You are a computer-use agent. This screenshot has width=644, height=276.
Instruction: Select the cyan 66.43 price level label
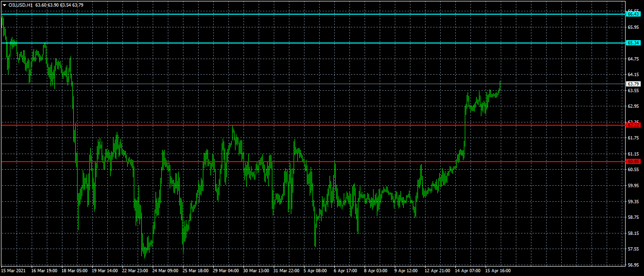633,14
